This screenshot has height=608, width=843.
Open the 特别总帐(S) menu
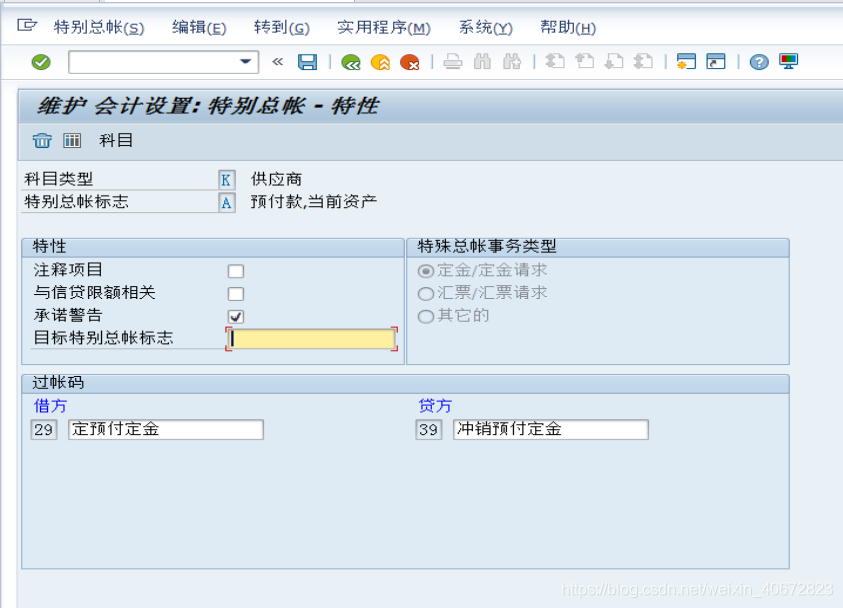[x=99, y=27]
